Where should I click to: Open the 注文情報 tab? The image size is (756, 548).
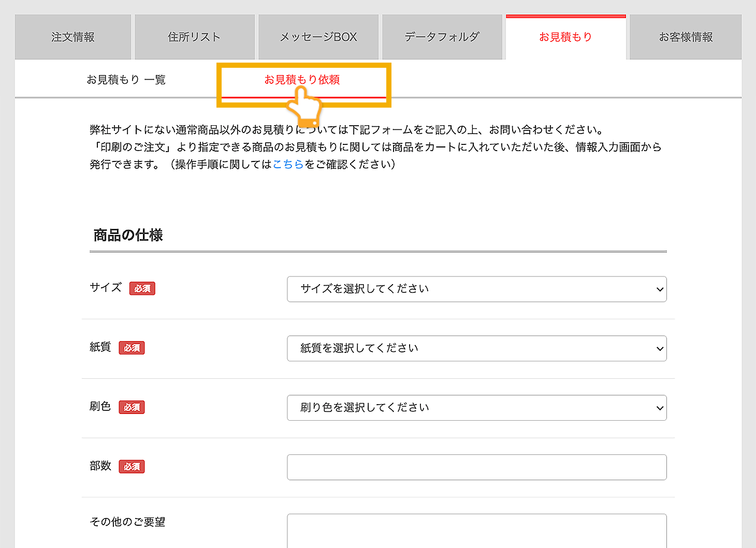pos(73,37)
